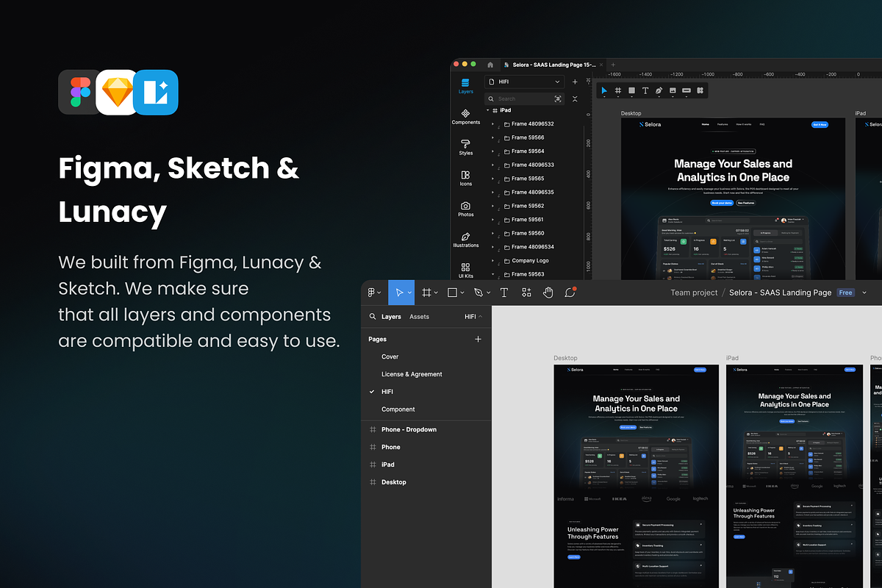Open the Layers panel in Lunacy sidebar
Image resolution: width=882 pixels, height=588 pixels.
point(465,86)
